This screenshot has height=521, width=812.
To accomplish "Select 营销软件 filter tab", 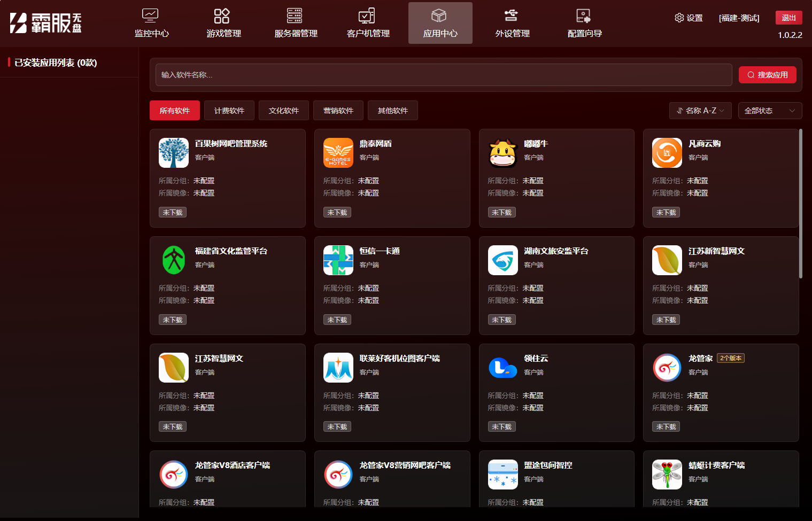I will (x=338, y=111).
